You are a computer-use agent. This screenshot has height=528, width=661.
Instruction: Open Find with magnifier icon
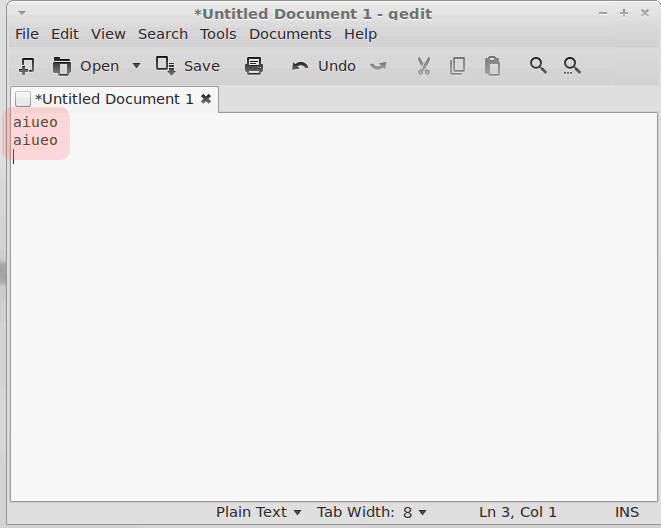point(538,66)
